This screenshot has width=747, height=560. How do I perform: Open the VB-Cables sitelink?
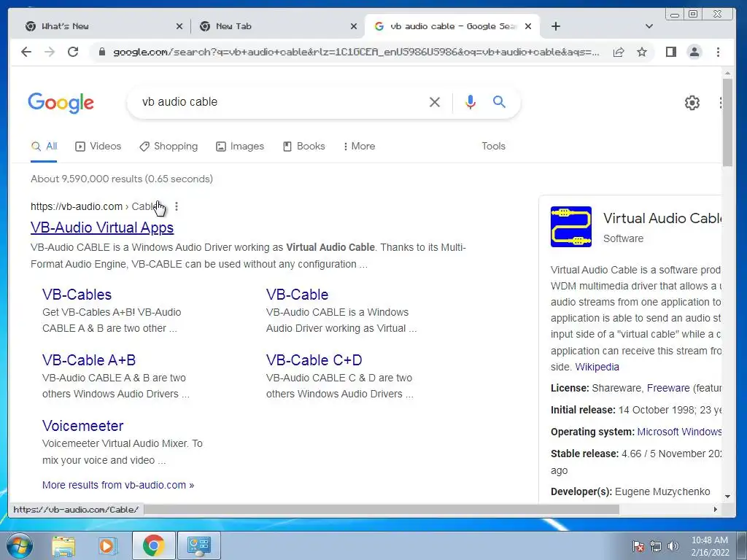pos(77,295)
